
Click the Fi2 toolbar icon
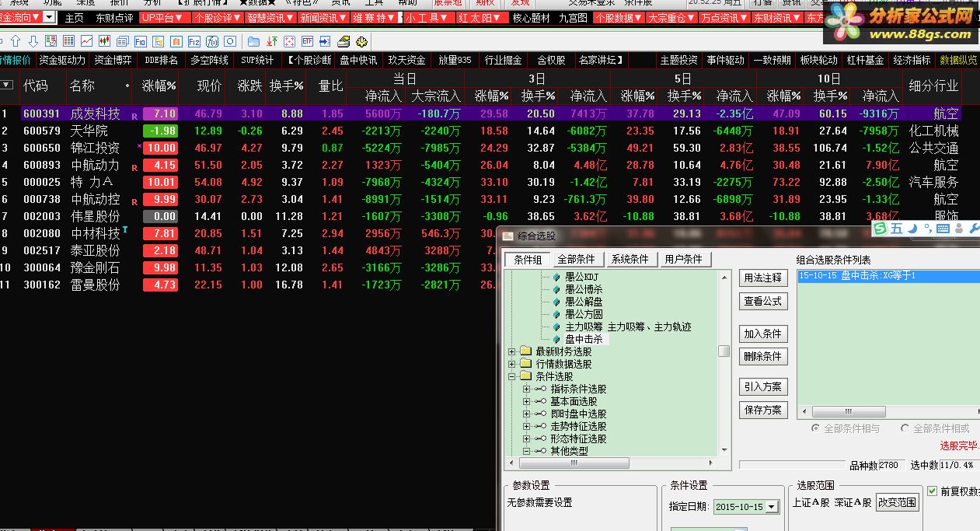(x=194, y=41)
